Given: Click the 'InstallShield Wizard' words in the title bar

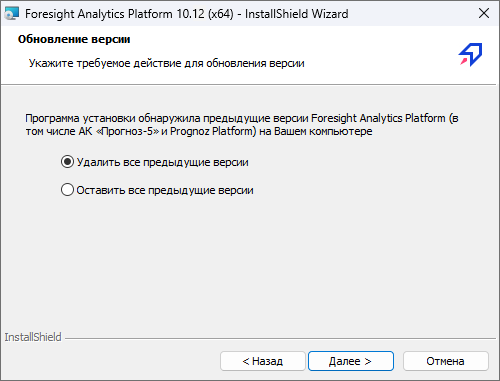Looking at the screenshot, I should [x=297, y=14].
